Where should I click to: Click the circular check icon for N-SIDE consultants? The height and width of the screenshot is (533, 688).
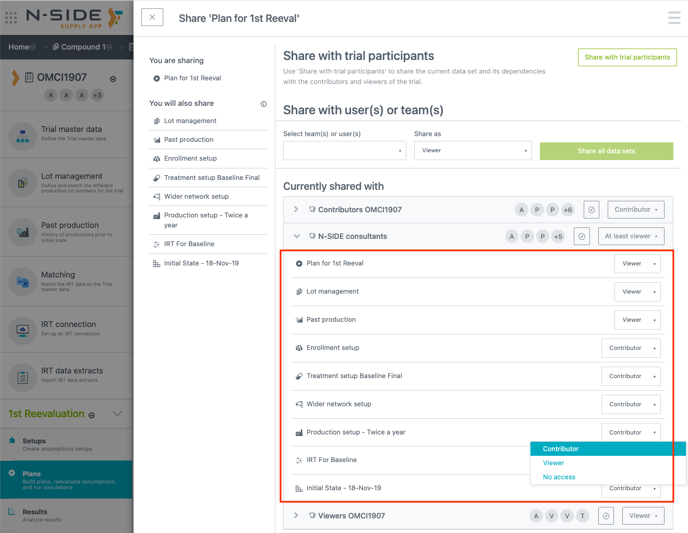pyautogui.click(x=581, y=237)
